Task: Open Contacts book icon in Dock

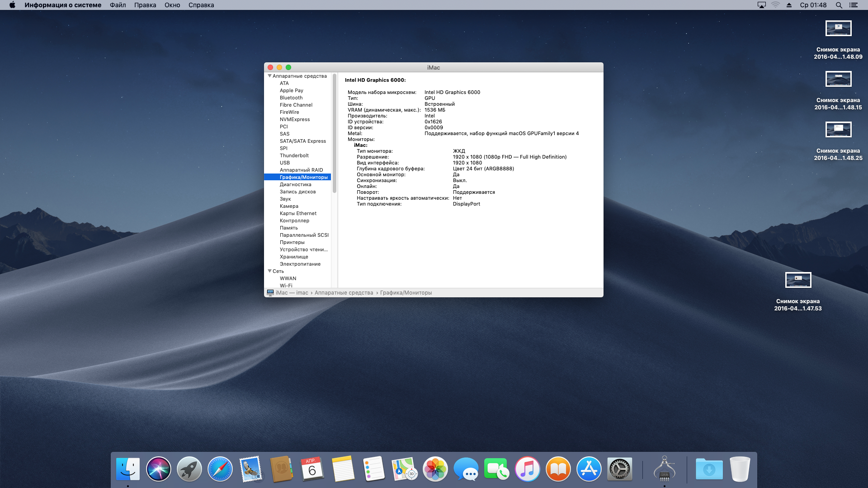Action: point(282,469)
